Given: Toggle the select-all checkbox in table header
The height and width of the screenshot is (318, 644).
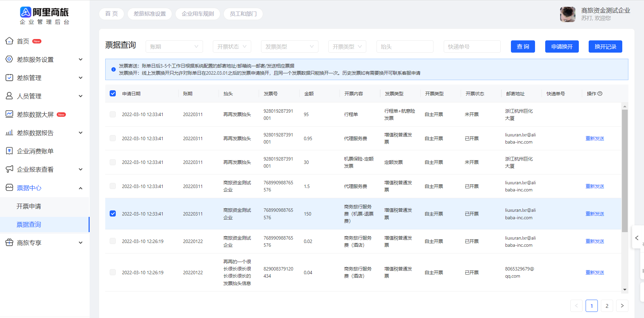Looking at the screenshot, I should [x=113, y=93].
